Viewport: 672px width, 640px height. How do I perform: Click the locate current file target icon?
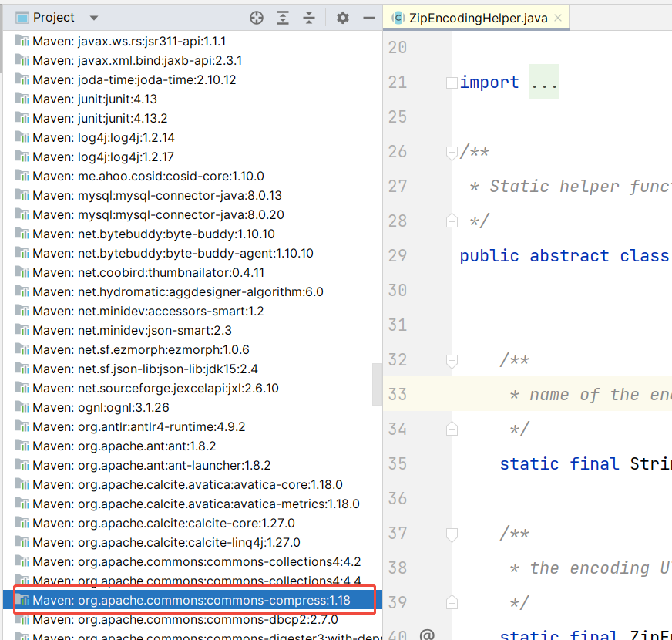tap(257, 18)
